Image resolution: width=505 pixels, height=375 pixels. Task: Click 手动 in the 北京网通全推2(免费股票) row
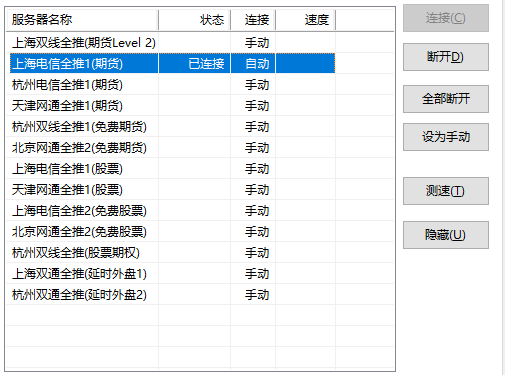point(257,232)
